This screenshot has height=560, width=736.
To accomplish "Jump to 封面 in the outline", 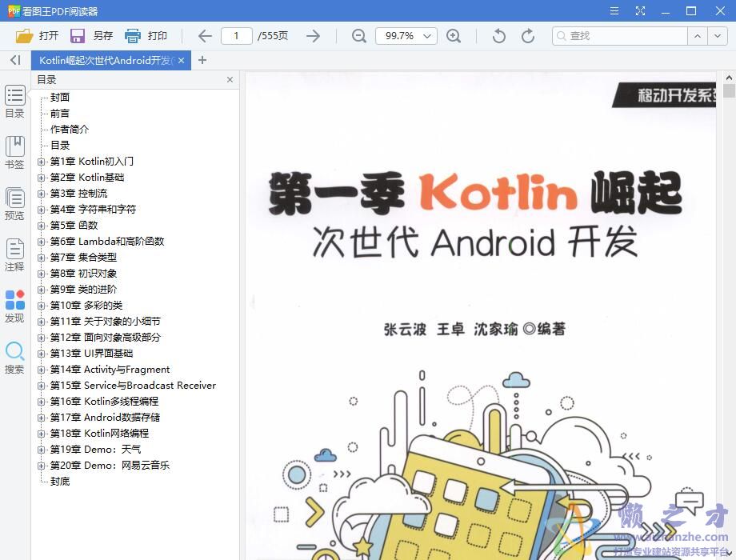I will click(60, 97).
